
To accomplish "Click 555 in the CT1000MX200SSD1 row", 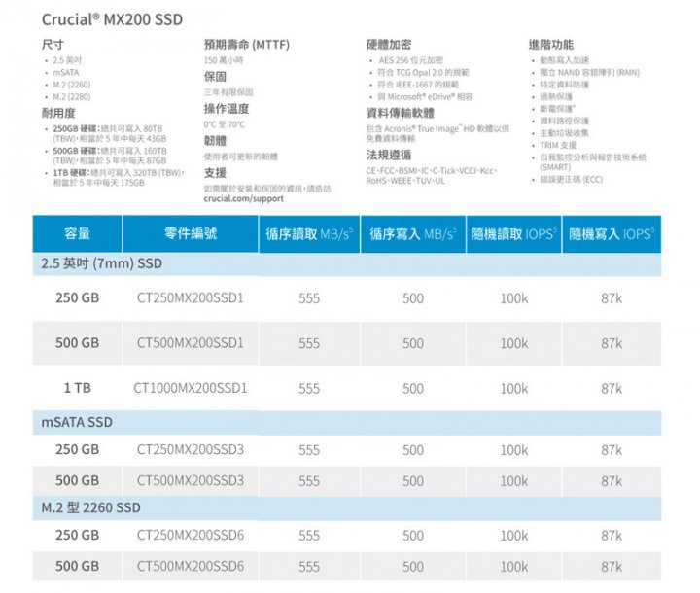I will coord(309,389).
